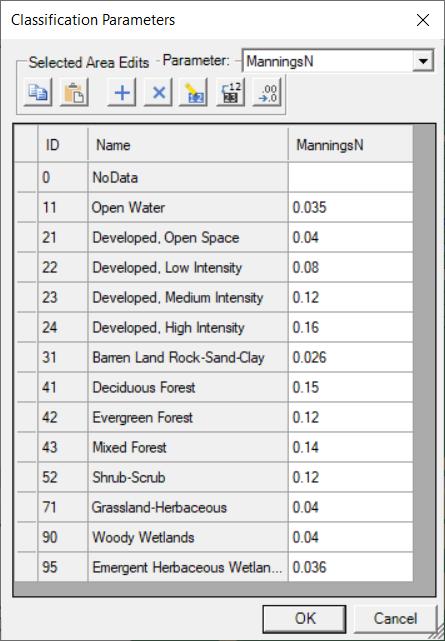The image size is (445, 641).
Task: Confirm with the OK button
Action: pyautogui.click(x=304, y=619)
